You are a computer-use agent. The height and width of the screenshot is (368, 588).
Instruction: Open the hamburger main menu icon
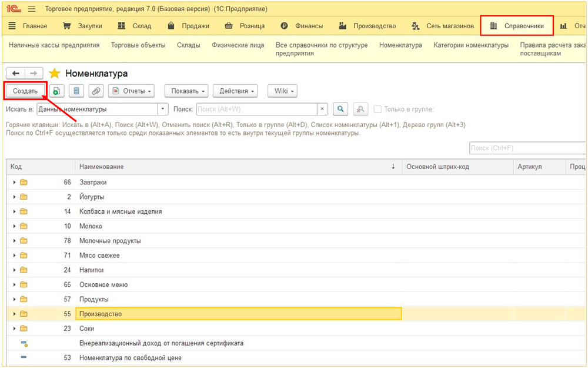pos(32,9)
